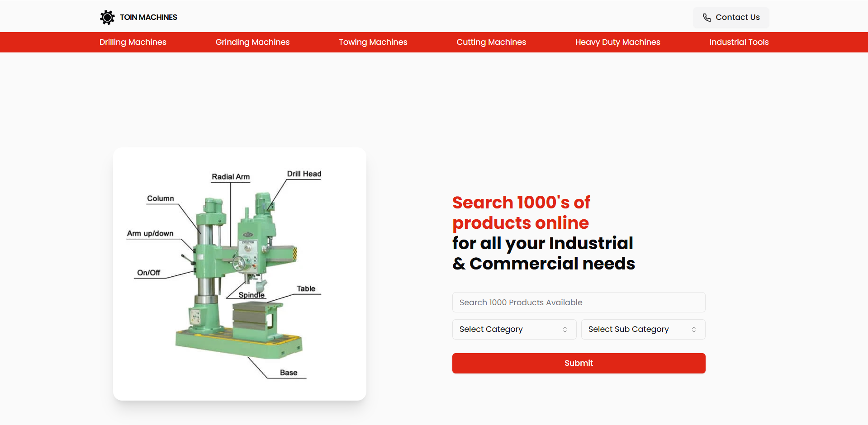Browse Heavy Duty Machines

pos(617,42)
